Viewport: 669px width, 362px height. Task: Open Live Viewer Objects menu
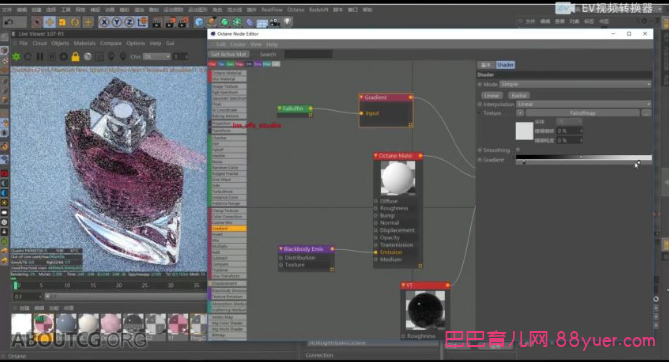60,43
